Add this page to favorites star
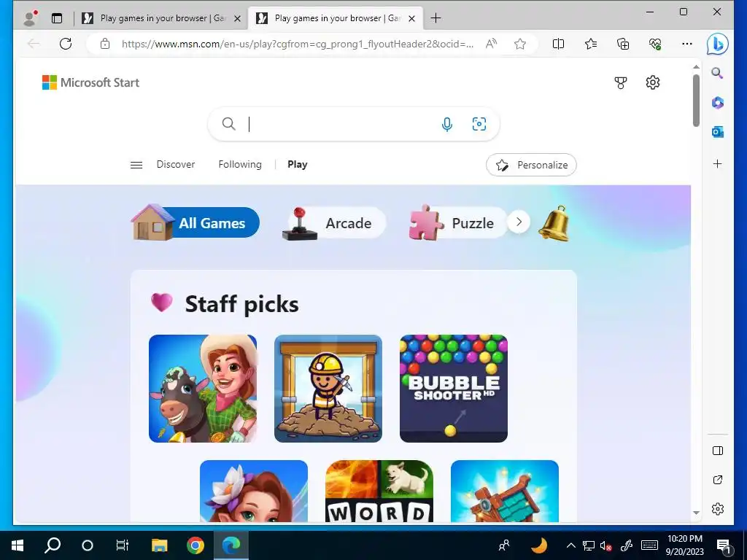This screenshot has width=747, height=560. 519,44
